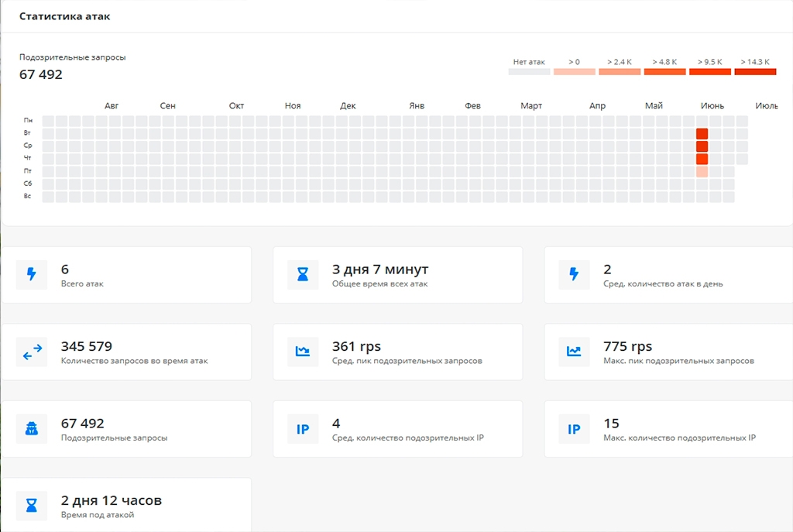The width and height of the screenshot is (793, 532).
Task: Click the Вс weekday row label
Action: coord(28,196)
